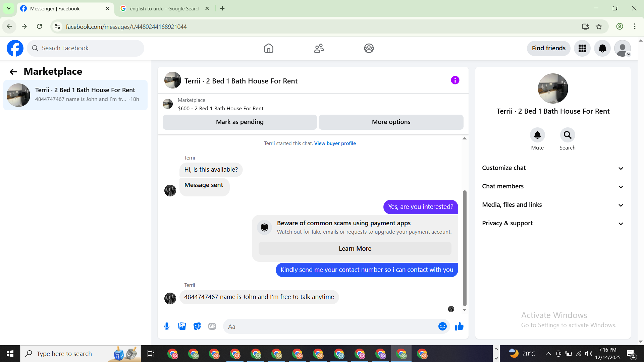Open the sticker picker icon
This screenshot has width=644, height=362.
[x=197, y=326]
